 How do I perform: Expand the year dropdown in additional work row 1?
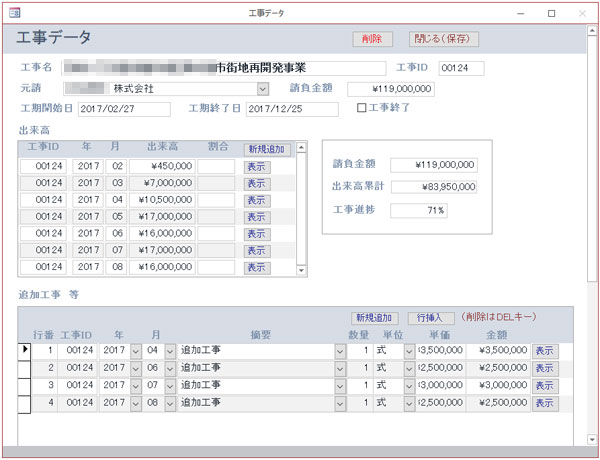(136, 351)
